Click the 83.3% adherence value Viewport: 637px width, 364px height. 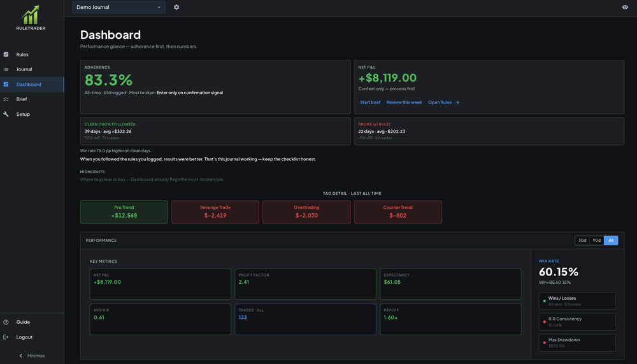click(x=108, y=80)
